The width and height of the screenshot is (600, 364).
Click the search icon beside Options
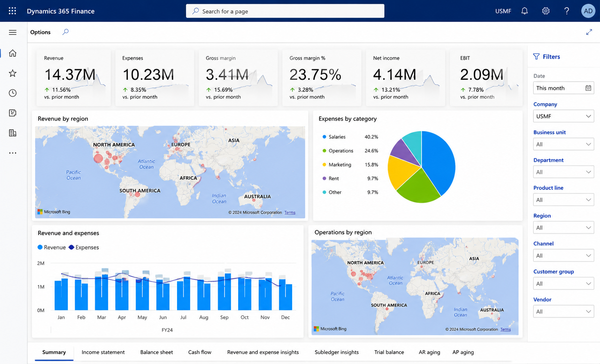point(65,32)
